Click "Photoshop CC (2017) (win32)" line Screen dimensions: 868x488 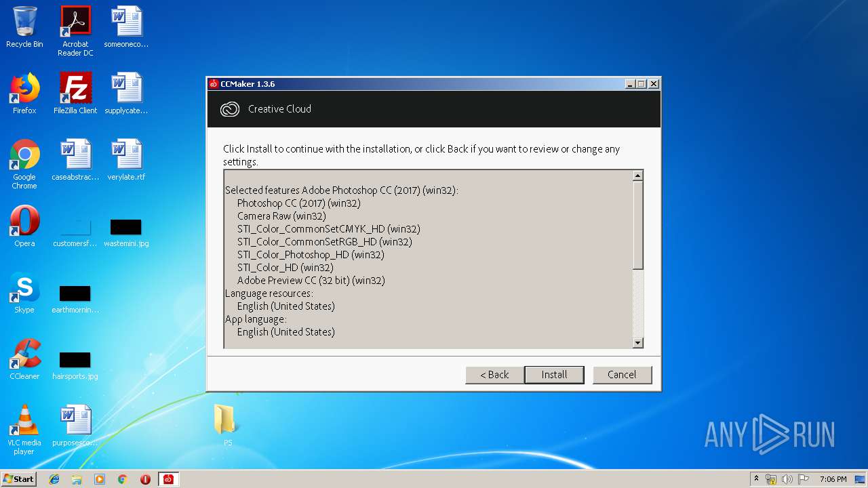click(x=298, y=203)
